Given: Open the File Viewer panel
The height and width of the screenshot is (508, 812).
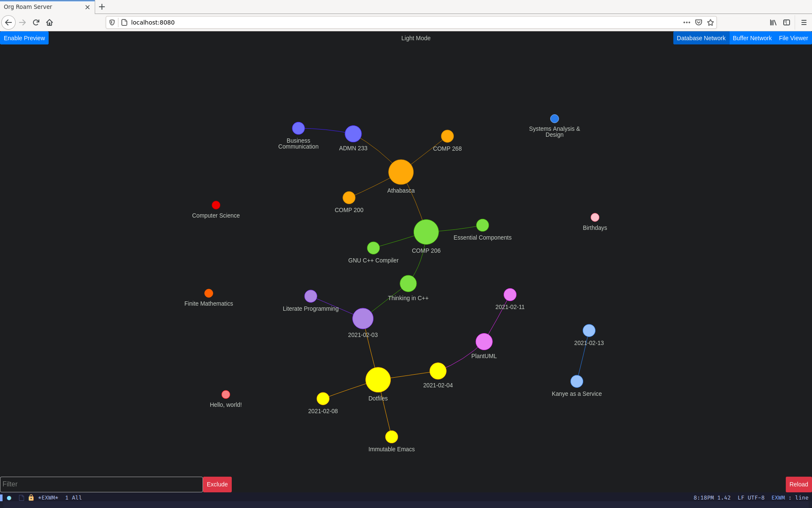Looking at the screenshot, I should (793, 38).
